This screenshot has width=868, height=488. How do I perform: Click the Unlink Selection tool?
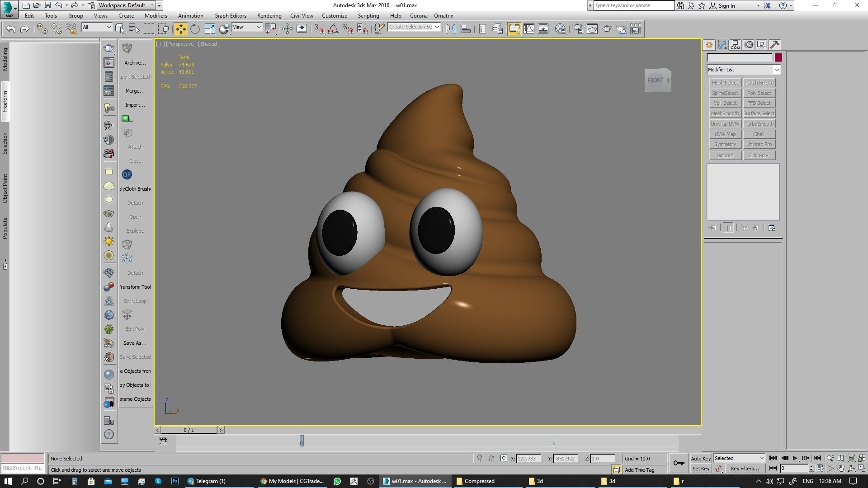[57, 29]
